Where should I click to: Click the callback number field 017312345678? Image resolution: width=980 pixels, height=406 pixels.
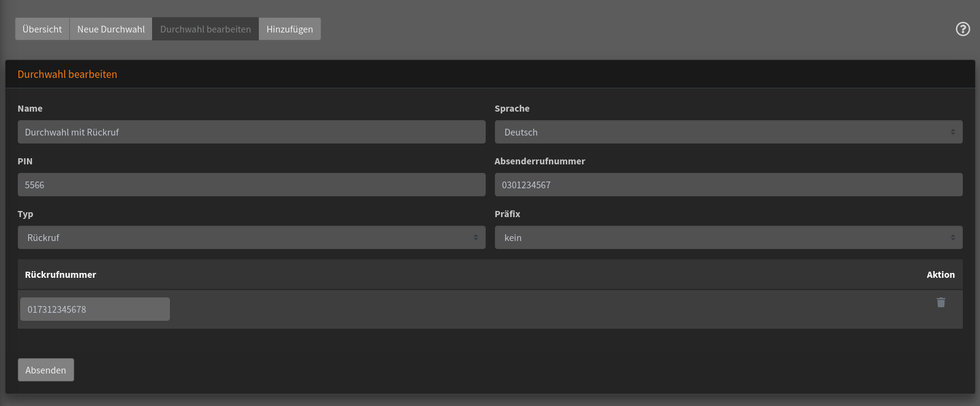(95, 309)
